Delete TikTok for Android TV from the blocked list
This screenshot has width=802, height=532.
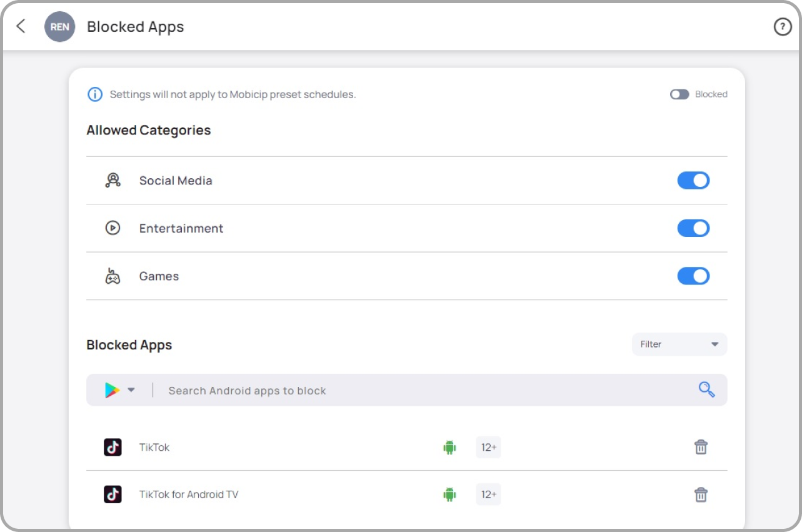tap(701, 494)
